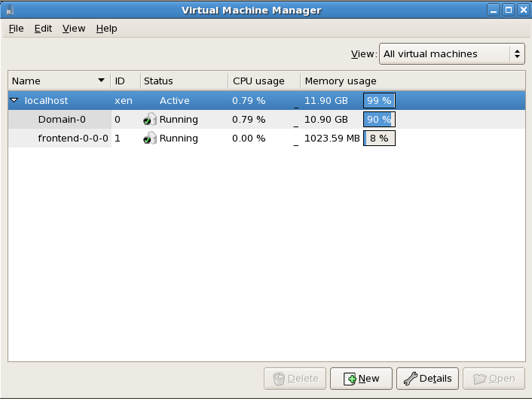The image size is (532, 399).
Task: Click the New virtual machine button
Action: tap(360, 378)
